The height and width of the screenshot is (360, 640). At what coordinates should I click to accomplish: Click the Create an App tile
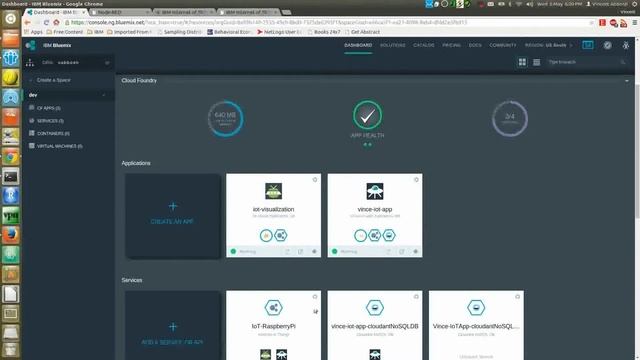(x=173, y=216)
